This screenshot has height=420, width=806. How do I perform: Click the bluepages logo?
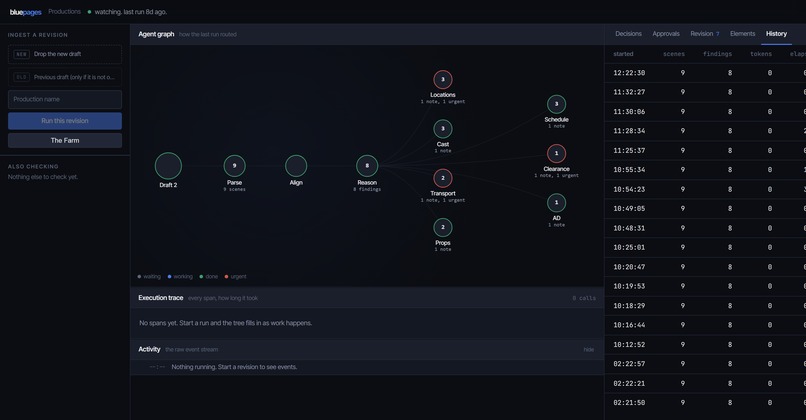(25, 12)
